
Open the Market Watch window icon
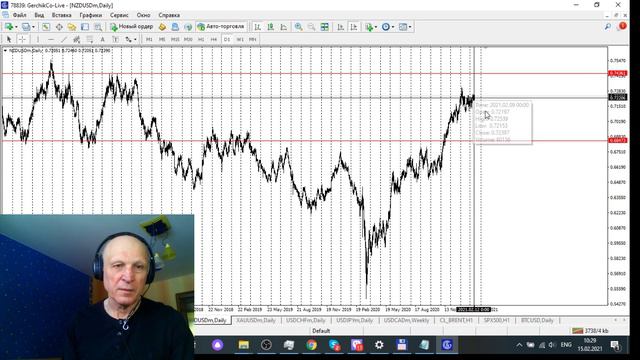(46, 27)
